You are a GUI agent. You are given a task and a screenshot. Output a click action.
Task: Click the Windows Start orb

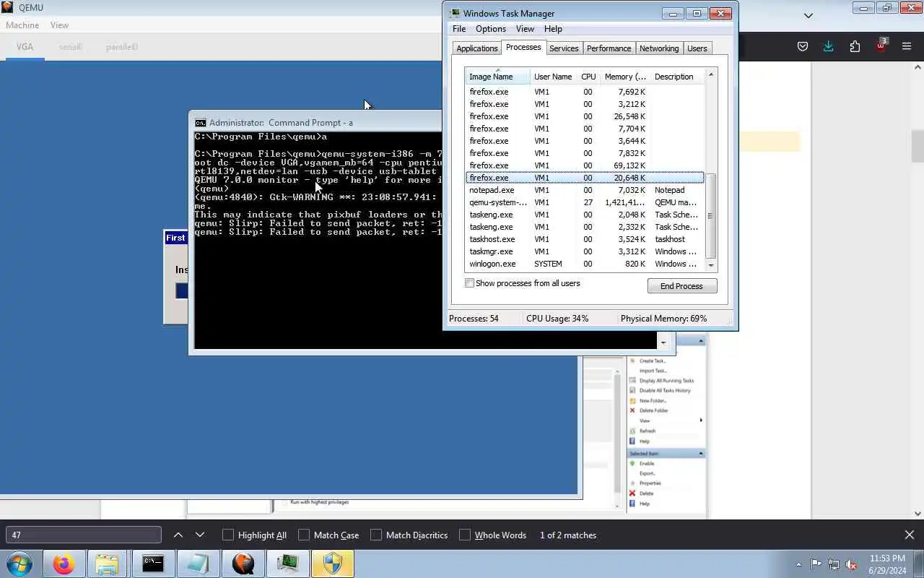pyautogui.click(x=19, y=564)
